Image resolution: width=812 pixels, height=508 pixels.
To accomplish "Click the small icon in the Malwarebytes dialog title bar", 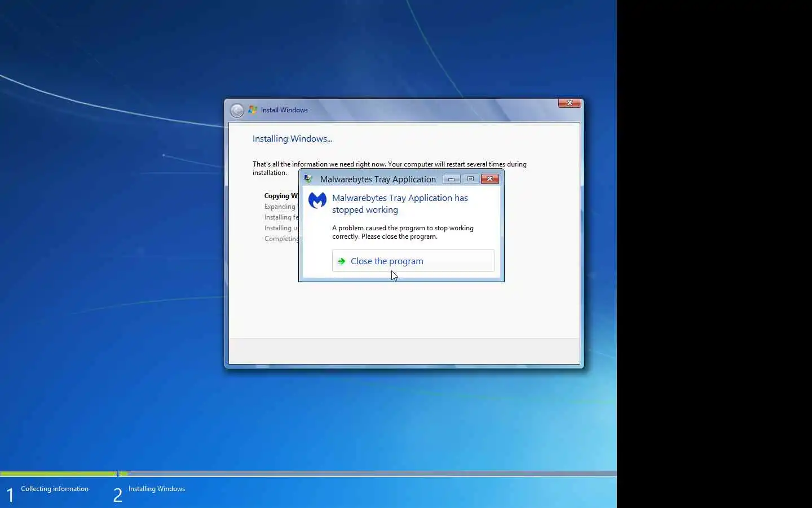I will click(x=308, y=179).
